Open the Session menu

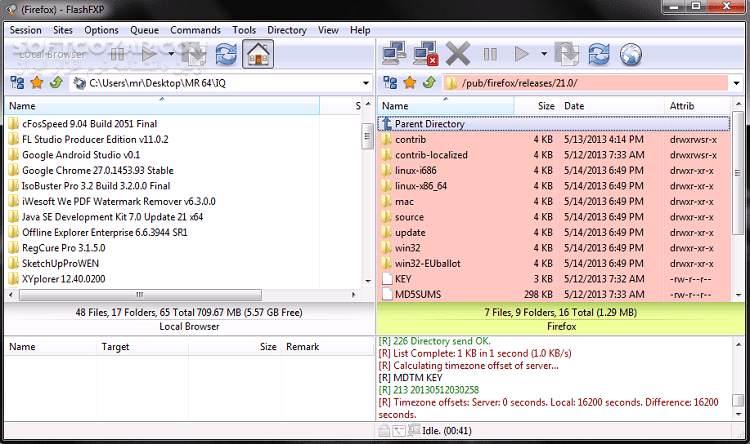(x=25, y=30)
